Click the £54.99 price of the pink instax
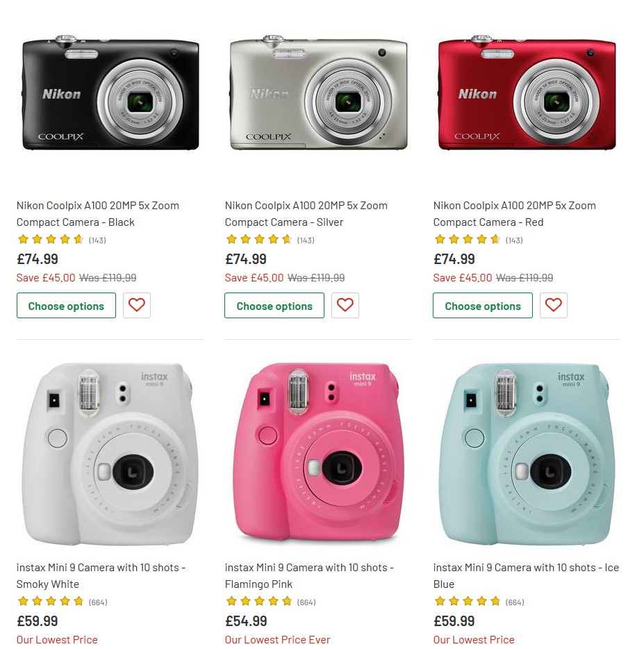This screenshot has width=644, height=649. (246, 621)
